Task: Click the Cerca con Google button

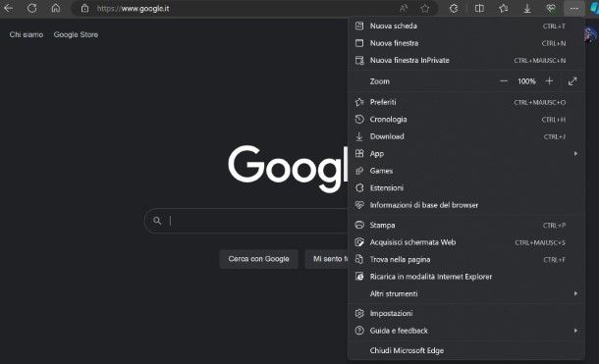Action: pos(258,259)
